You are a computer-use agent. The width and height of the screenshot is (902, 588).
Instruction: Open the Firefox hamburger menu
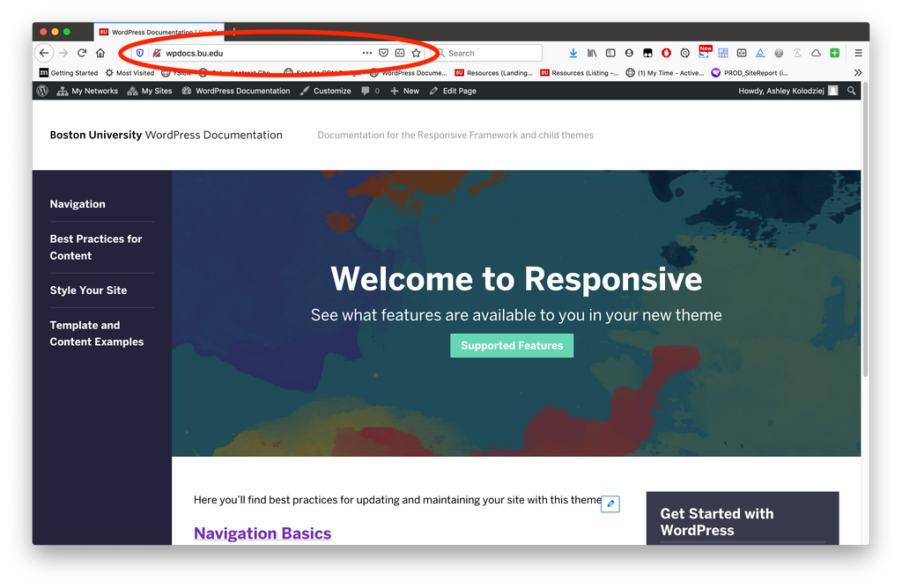[x=858, y=53]
